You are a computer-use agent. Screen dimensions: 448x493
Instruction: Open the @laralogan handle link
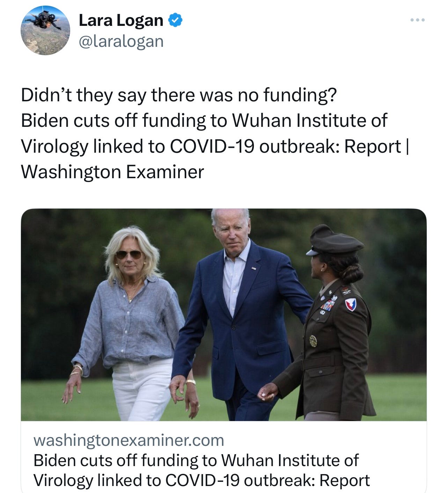click(x=121, y=41)
